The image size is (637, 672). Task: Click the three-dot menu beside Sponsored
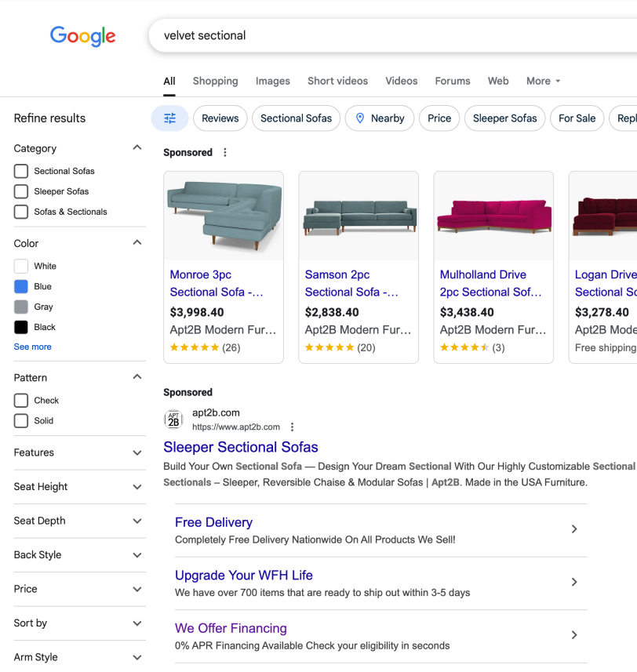point(225,153)
